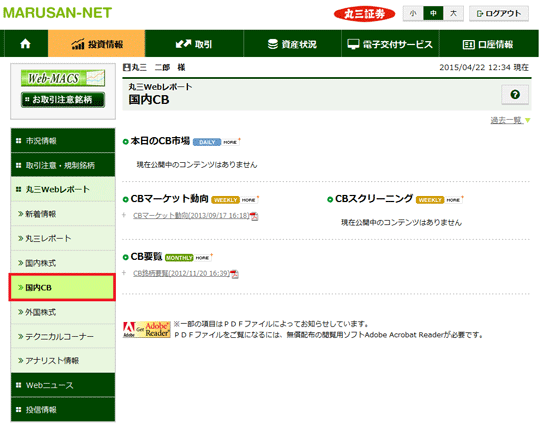540x433 pixels.
Task: Click PDF icon beside CBマーケット動向 link
Action: tap(254, 216)
